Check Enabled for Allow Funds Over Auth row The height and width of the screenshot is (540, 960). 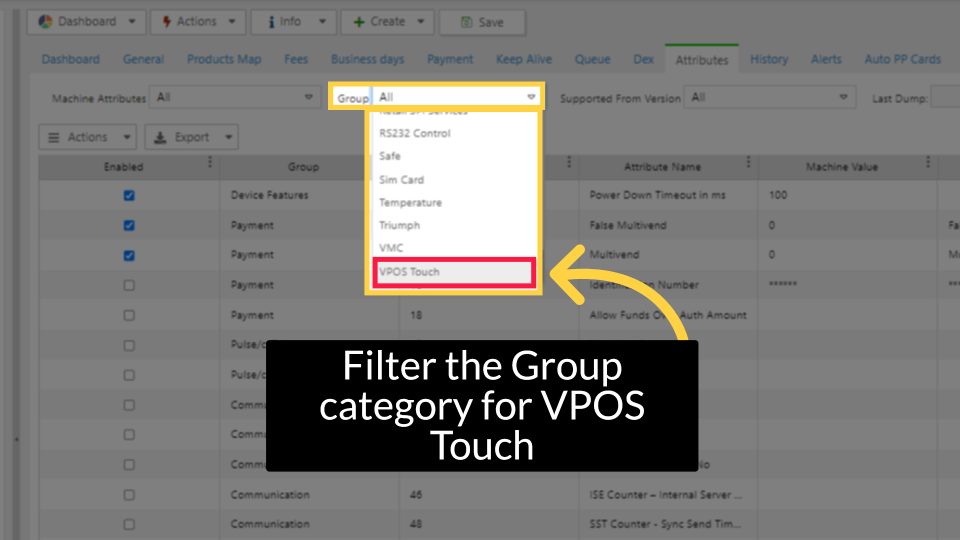[129, 315]
